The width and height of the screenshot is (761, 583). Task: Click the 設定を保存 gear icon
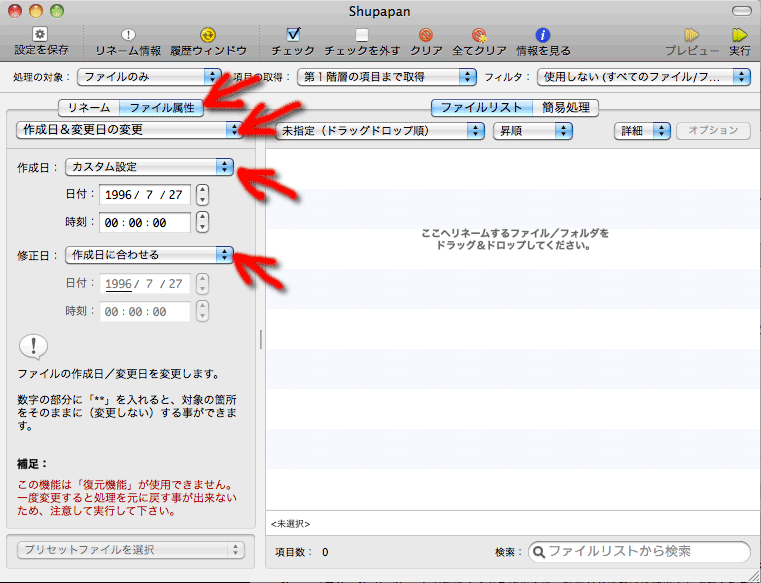[x=40, y=34]
